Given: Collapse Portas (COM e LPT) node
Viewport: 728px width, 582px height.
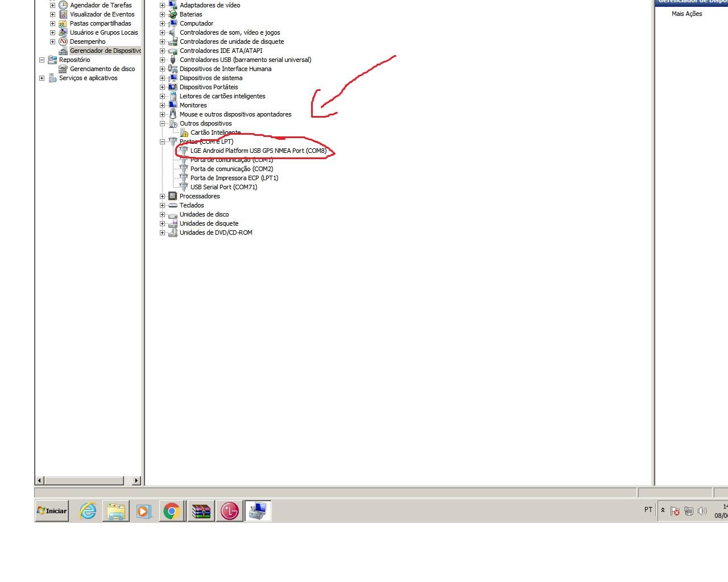Looking at the screenshot, I should 162,142.
